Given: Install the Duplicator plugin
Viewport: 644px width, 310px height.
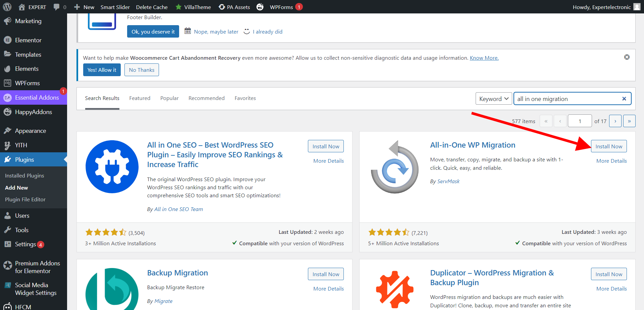Looking at the screenshot, I should tap(609, 274).
